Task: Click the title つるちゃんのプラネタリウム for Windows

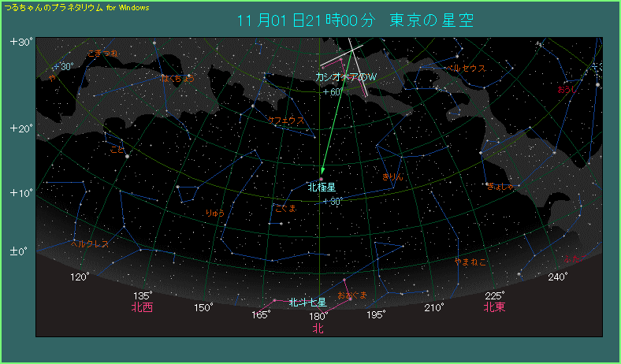Action: point(76,8)
